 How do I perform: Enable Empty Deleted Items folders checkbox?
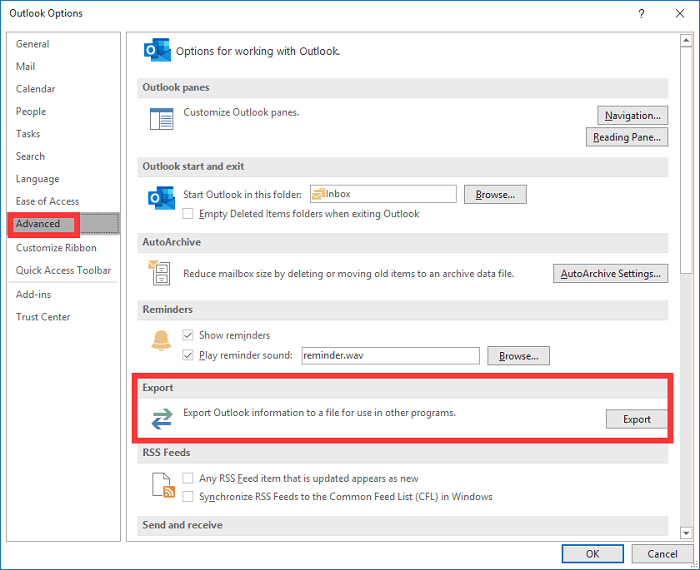(x=188, y=214)
